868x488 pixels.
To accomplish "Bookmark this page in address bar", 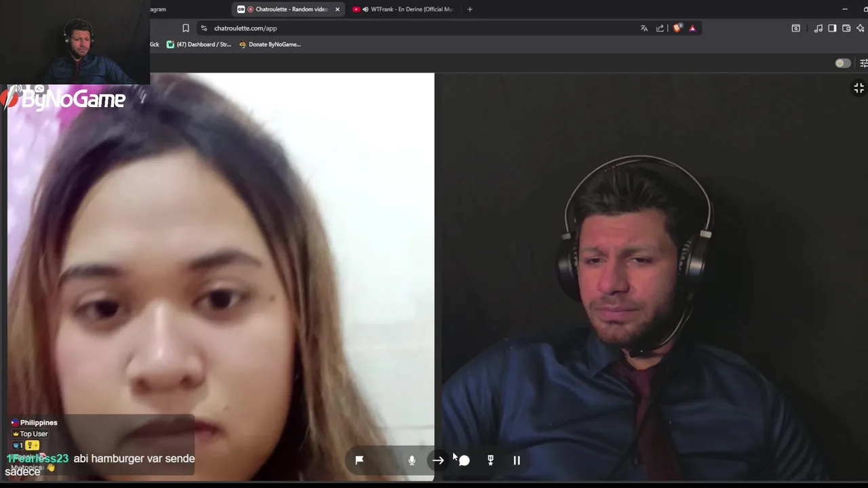I will click(x=185, y=28).
